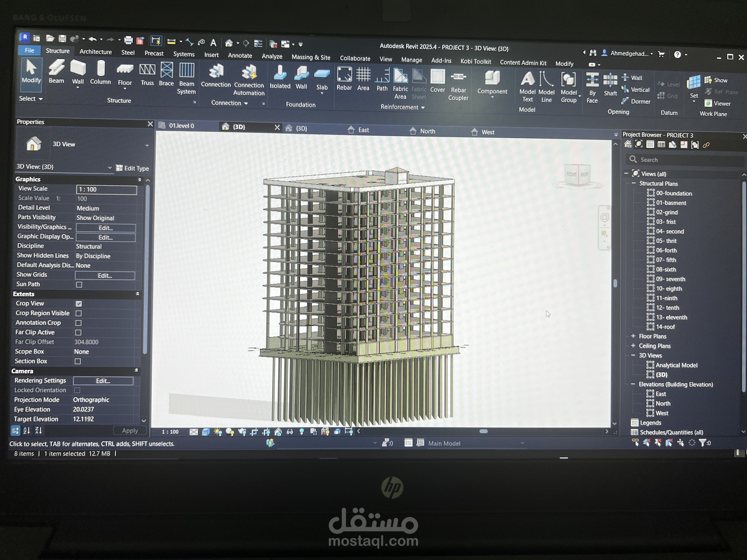Open the Connection tool

point(216,76)
